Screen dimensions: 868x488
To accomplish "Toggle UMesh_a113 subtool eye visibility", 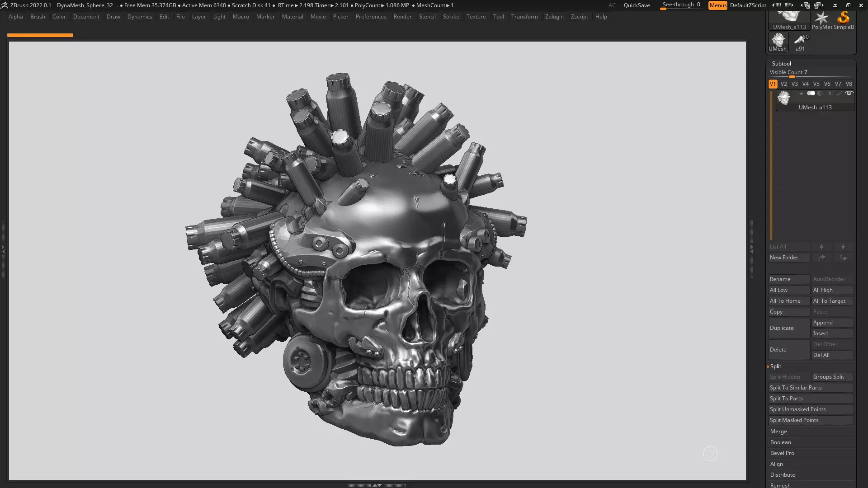I will coord(849,93).
